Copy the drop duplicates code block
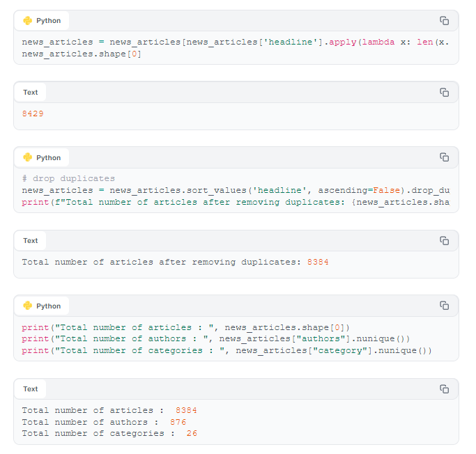Screen dimensions: 476x454 point(444,157)
